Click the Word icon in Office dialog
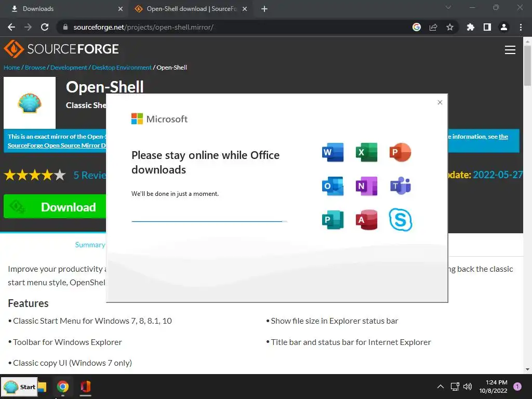Screen dimensions: 532x399 (332, 152)
